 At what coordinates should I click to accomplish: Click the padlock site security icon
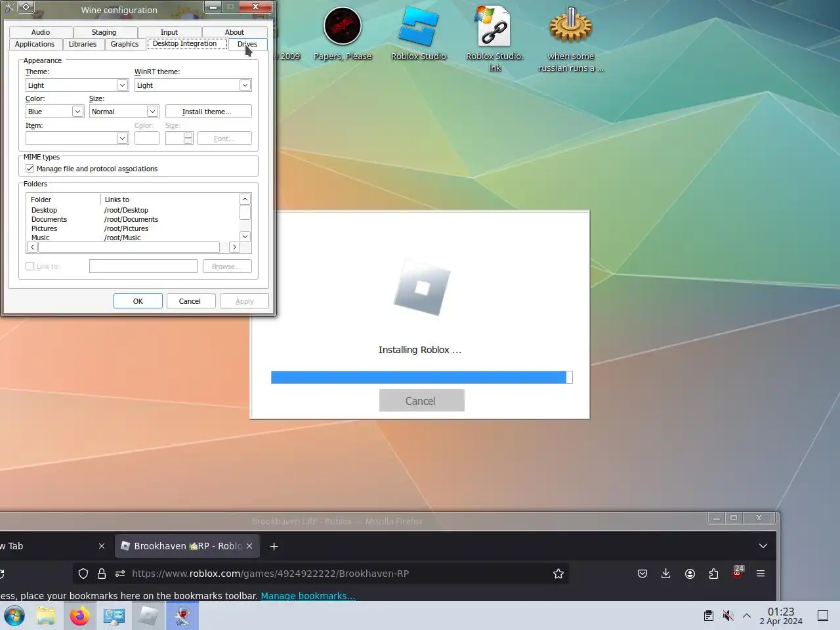[102, 574]
